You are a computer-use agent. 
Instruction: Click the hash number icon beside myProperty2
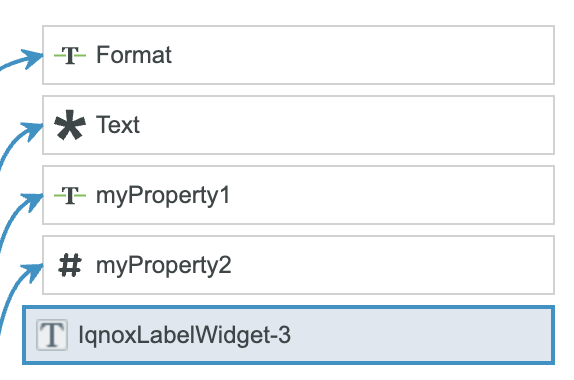[70, 265]
